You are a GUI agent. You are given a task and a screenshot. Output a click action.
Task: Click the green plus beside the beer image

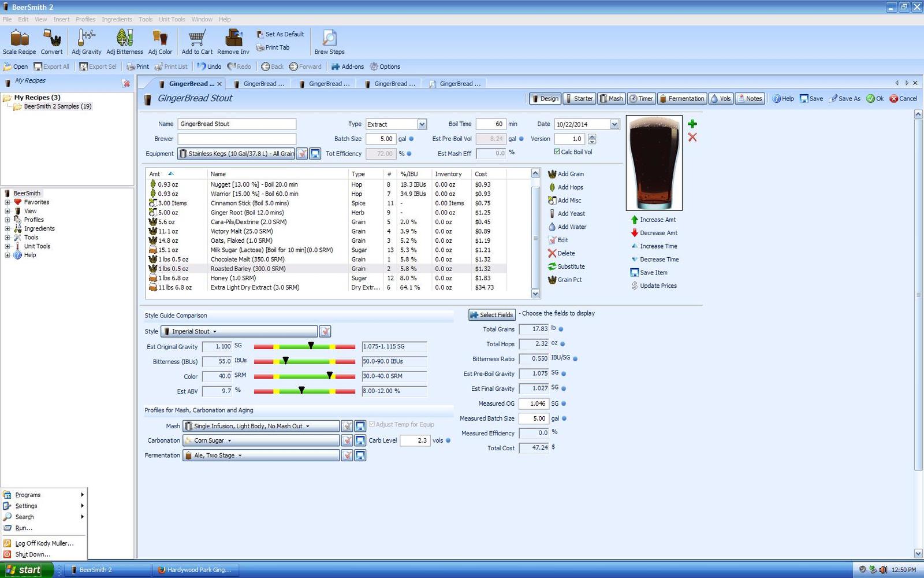(692, 124)
